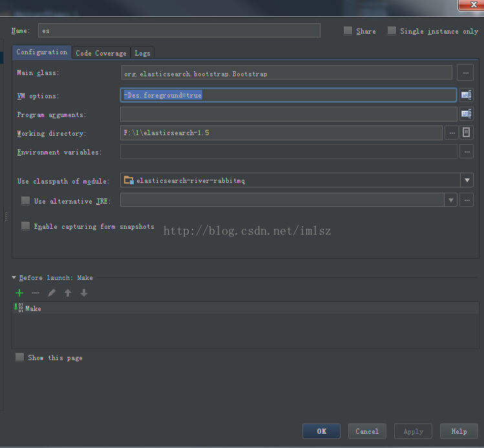484x448 pixels.
Task: Focus the Name input field
Action: [179, 30]
